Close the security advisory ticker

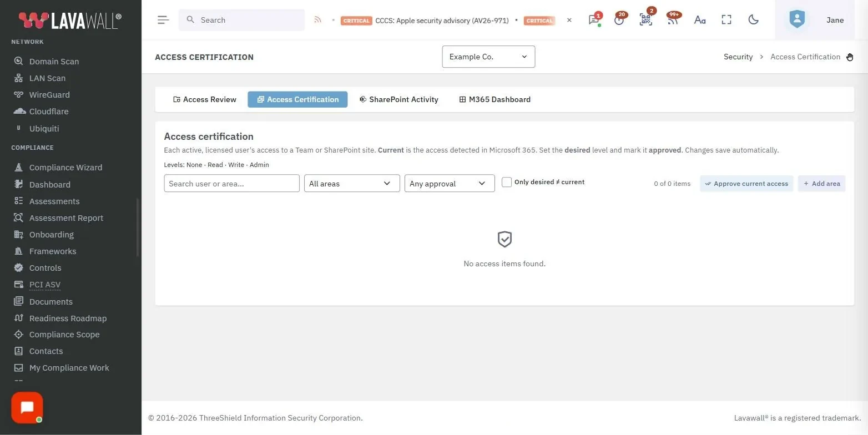(569, 20)
